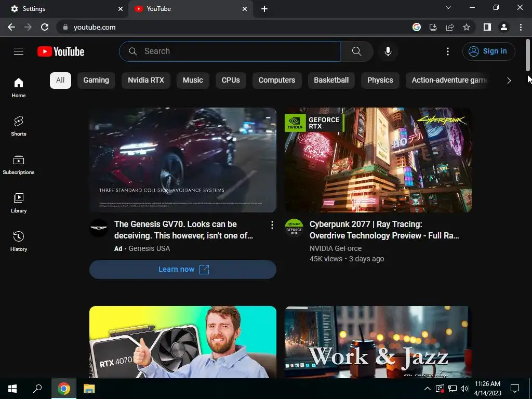
Task: Click the NVIDIA GeForce channel avatar
Action: tap(294, 228)
